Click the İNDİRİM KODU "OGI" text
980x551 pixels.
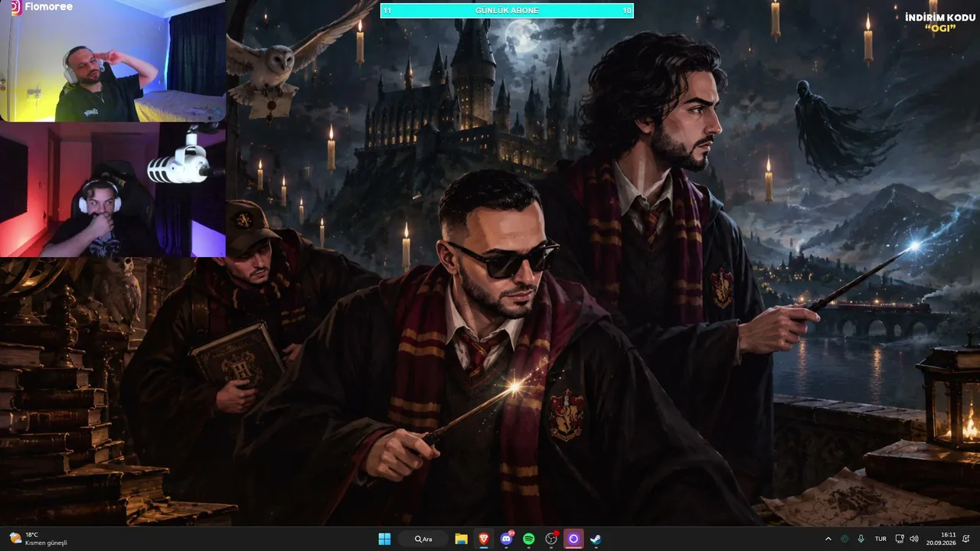[x=940, y=22]
